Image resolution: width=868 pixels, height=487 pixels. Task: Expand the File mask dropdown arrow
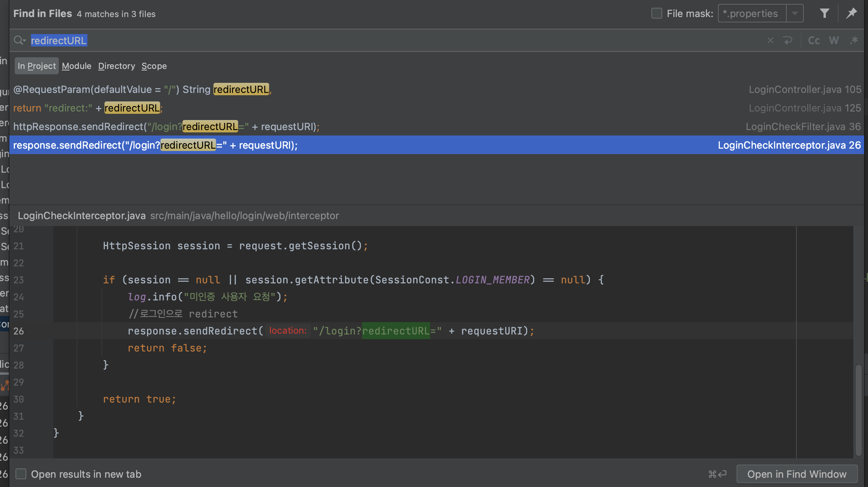795,14
